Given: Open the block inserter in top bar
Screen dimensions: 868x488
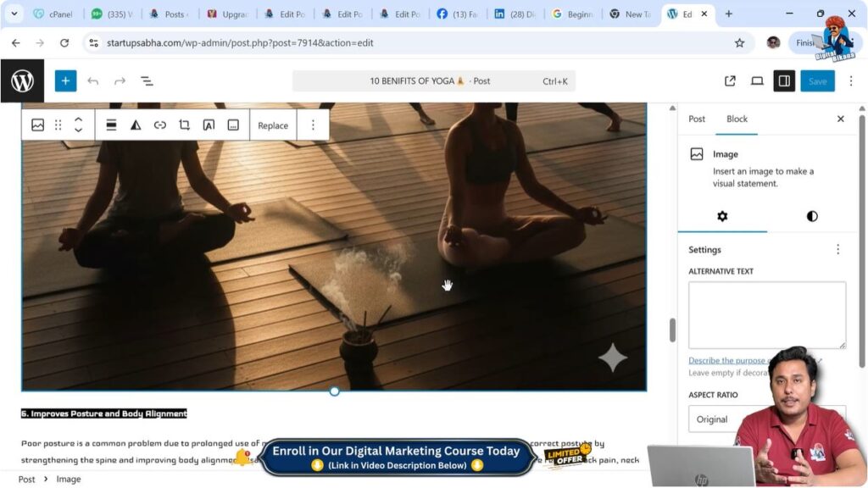Looking at the screenshot, I should pyautogui.click(x=65, y=80).
